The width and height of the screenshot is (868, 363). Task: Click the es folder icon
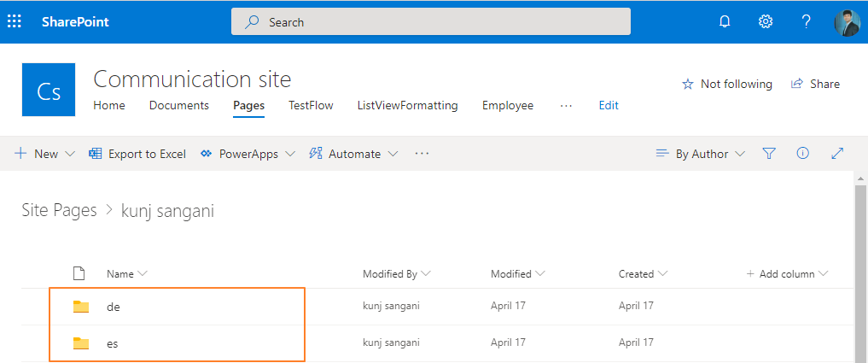(81, 343)
